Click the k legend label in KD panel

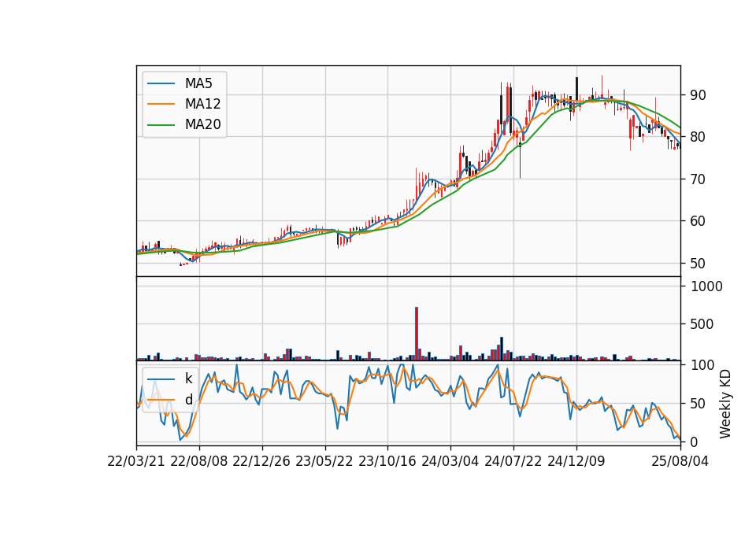point(188,379)
